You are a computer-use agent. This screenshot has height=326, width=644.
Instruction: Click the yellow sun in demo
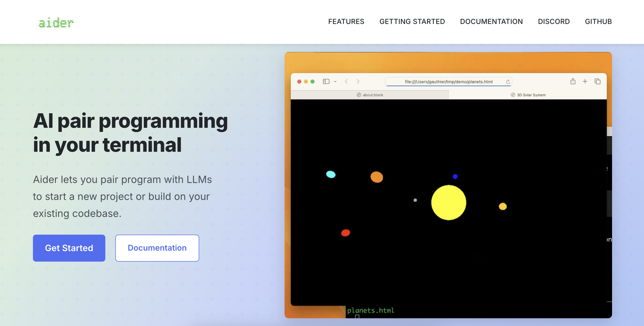[449, 202]
